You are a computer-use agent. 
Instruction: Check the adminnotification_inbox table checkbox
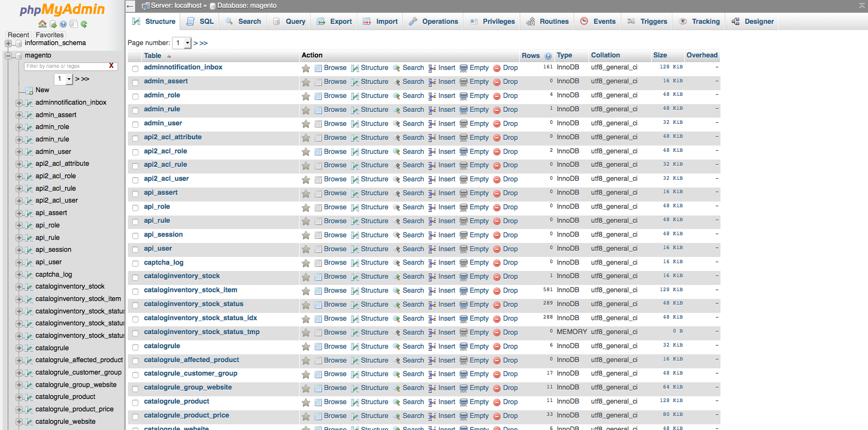pos(135,69)
